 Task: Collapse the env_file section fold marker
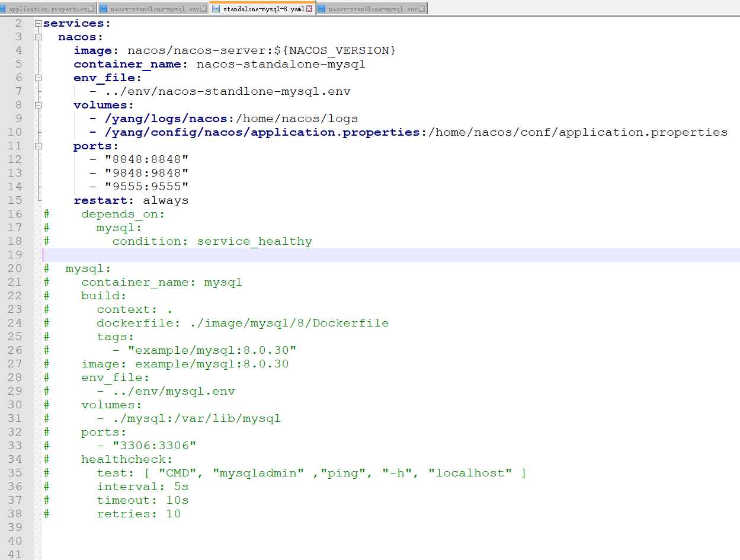(x=37, y=77)
